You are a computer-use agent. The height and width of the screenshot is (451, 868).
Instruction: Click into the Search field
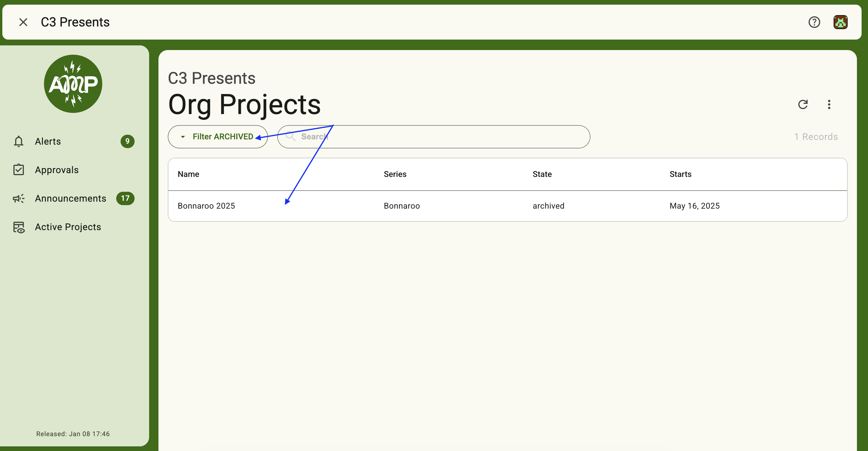pyautogui.click(x=434, y=137)
